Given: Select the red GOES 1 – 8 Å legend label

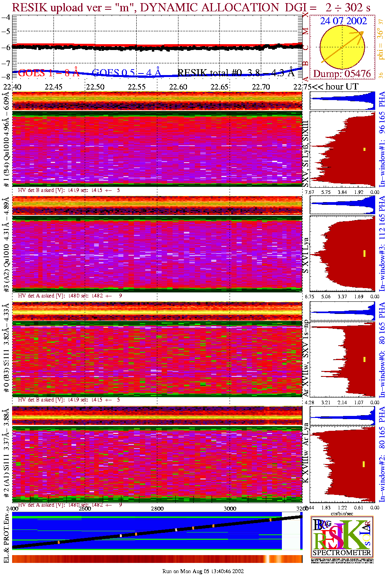Looking at the screenshot, I should (x=48, y=73).
